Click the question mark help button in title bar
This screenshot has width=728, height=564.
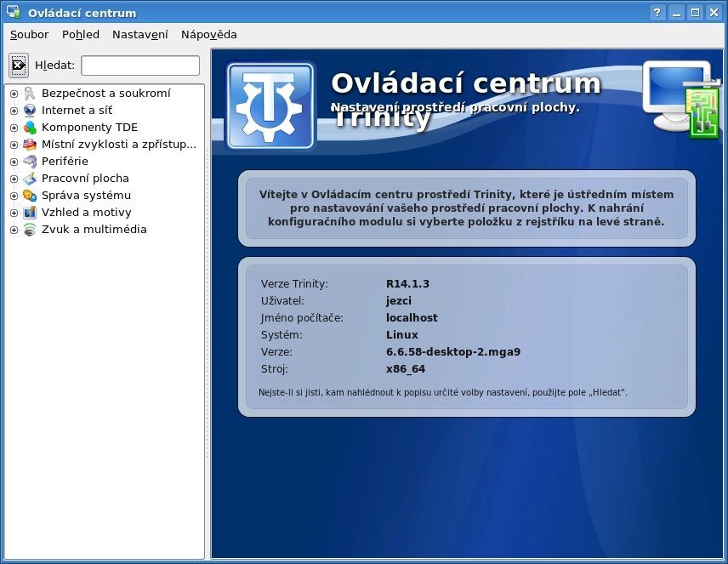coord(657,13)
